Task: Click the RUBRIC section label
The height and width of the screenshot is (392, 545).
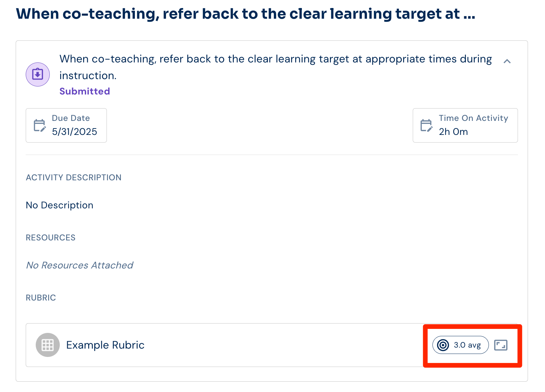Action: 41,298
